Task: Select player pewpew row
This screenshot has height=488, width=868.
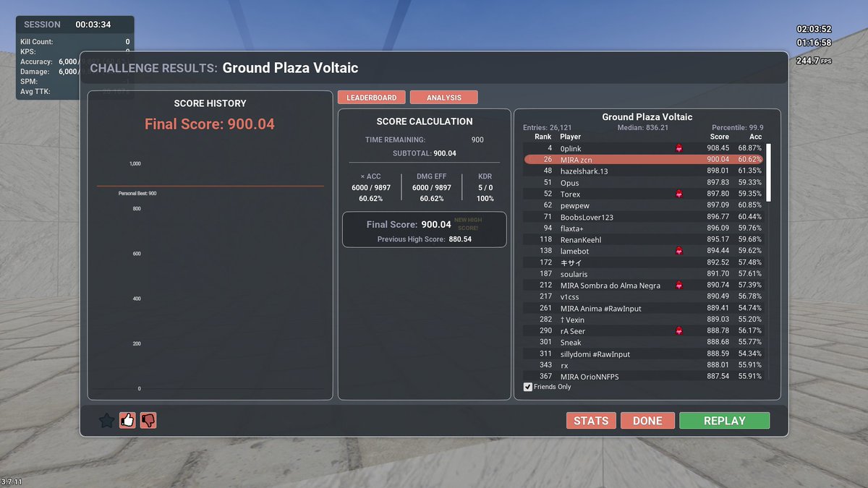Action: tap(644, 205)
